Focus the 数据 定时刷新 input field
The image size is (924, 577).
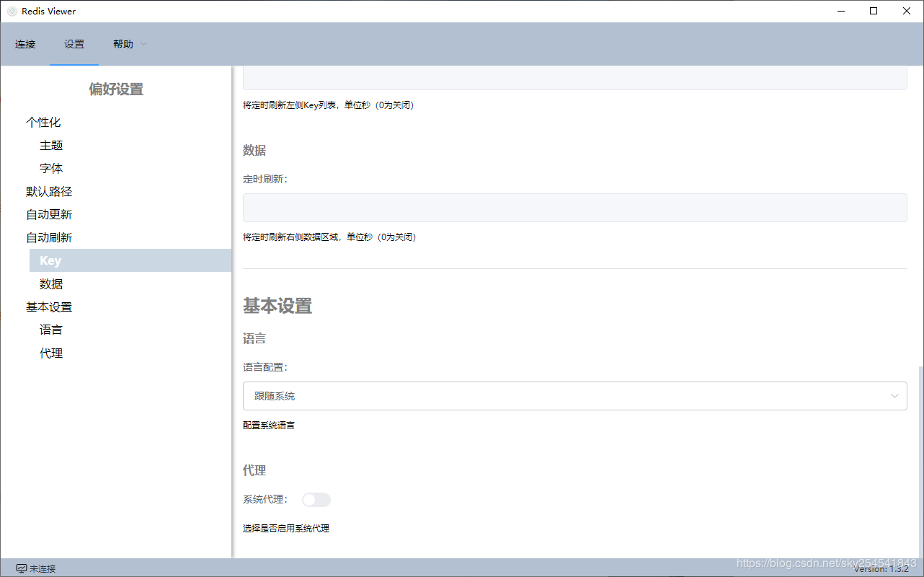tap(574, 208)
